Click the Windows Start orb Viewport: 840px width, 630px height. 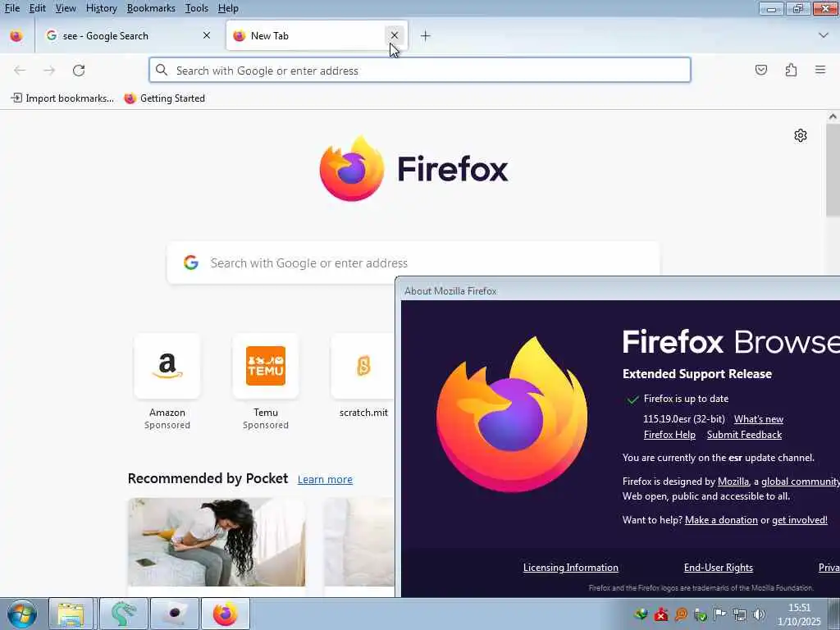(x=22, y=614)
